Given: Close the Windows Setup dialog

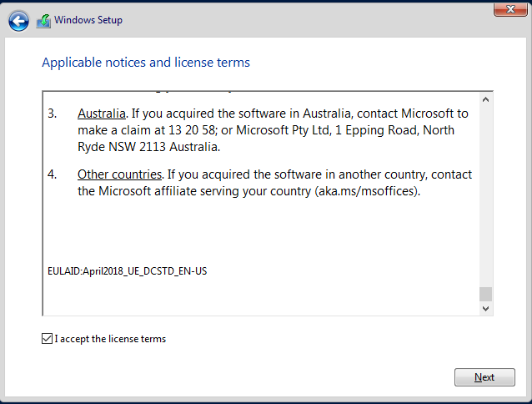Looking at the screenshot, I should pos(510,9).
